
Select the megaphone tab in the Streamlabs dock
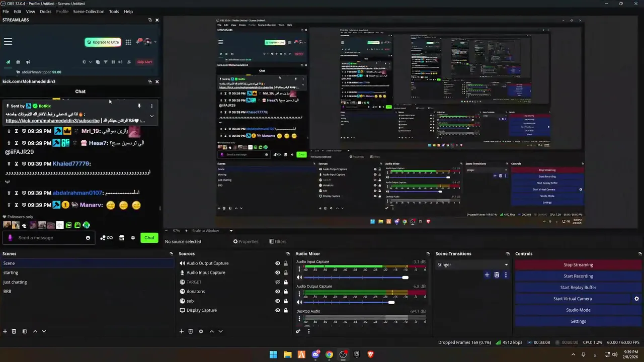pyautogui.click(x=28, y=62)
